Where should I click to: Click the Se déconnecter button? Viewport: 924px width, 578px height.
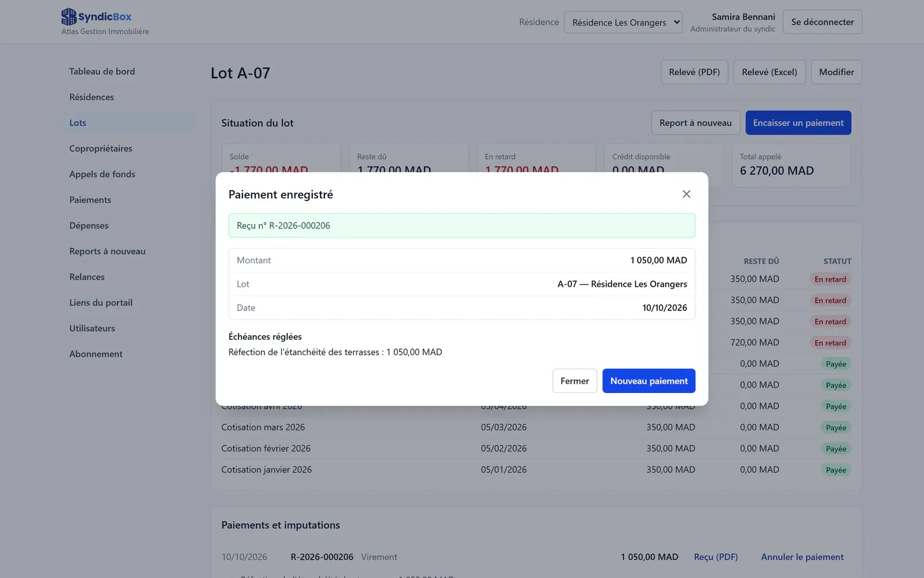(822, 22)
